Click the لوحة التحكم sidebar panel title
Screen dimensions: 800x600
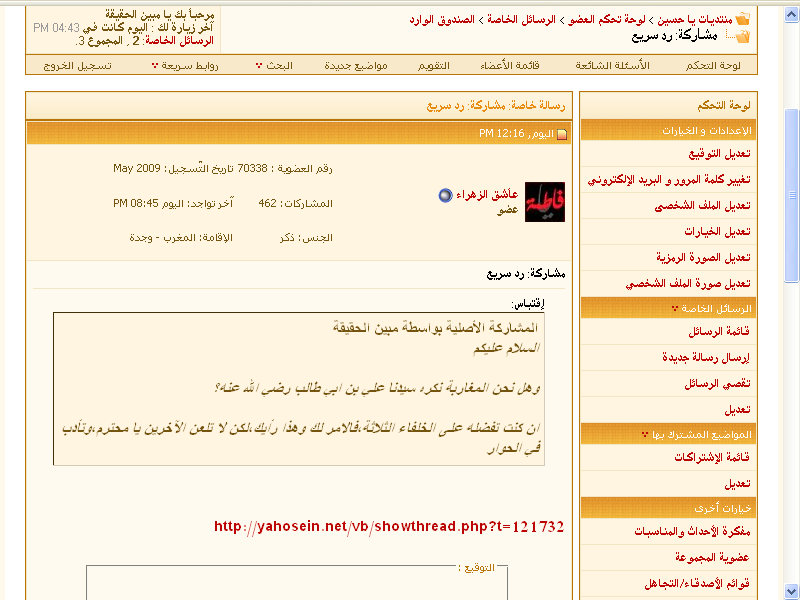click(x=724, y=105)
